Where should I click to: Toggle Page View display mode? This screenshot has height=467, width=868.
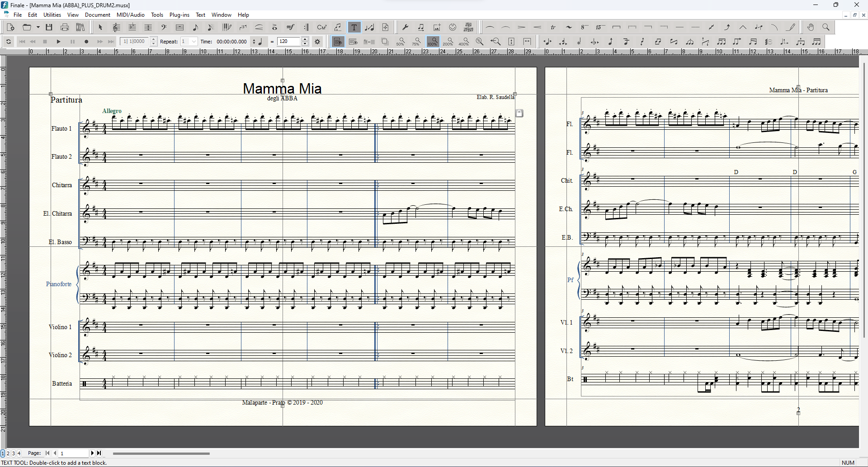click(338, 42)
